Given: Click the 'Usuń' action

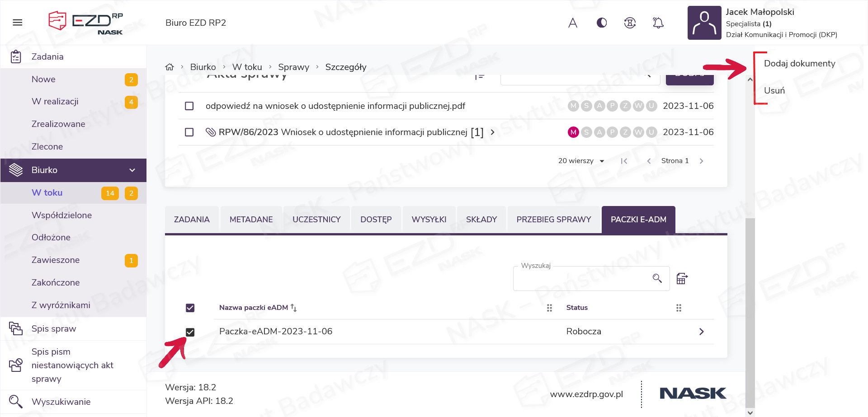Looking at the screenshot, I should coord(774,91).
